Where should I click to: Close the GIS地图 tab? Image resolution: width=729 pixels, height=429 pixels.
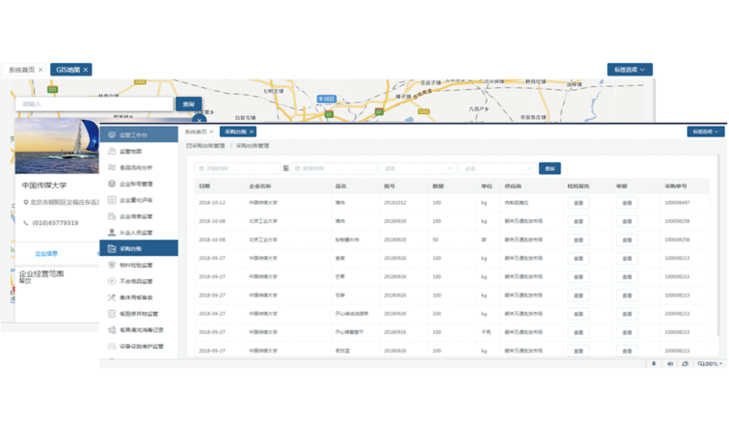click(87, 70)
